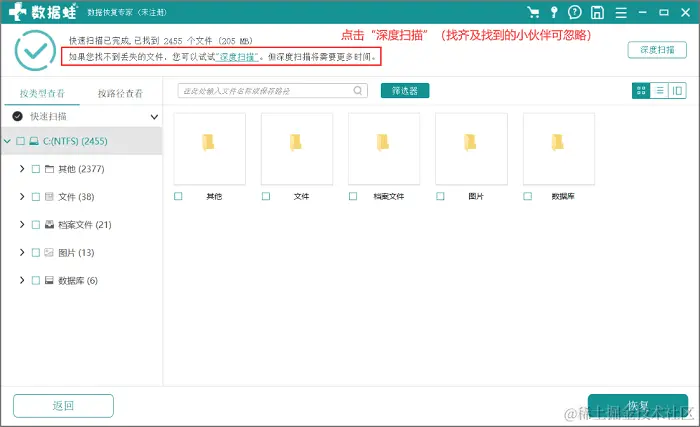Check the 图片 (13) tree checkbox
The image size is (700, 427).
[36, 252]
